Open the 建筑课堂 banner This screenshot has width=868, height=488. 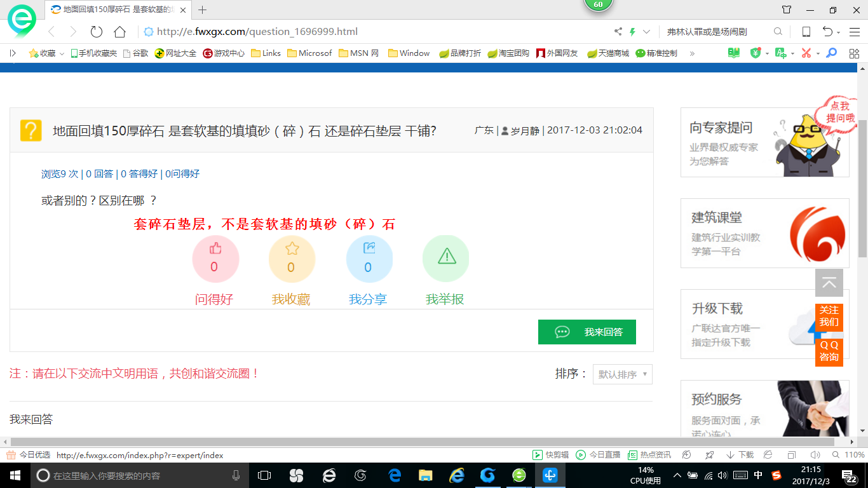click(765, 233)
